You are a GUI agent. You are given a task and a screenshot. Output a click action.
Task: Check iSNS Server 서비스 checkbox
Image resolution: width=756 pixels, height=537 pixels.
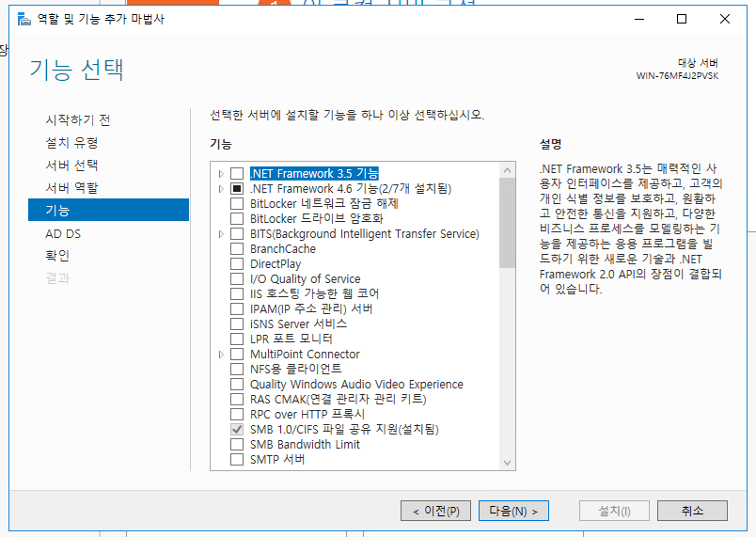click(x=237, y=324)
